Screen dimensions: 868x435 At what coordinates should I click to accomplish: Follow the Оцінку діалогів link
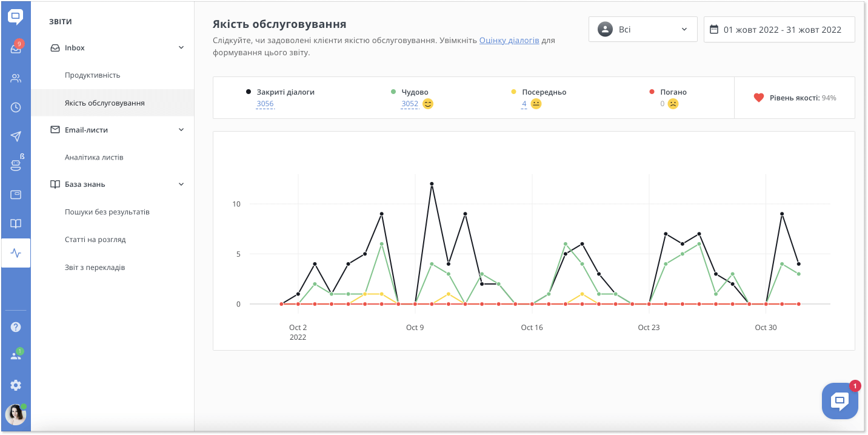point(509,41)
